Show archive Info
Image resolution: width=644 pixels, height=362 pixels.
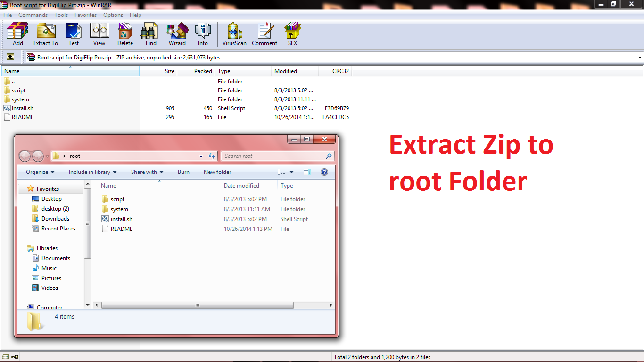[203, 34]
